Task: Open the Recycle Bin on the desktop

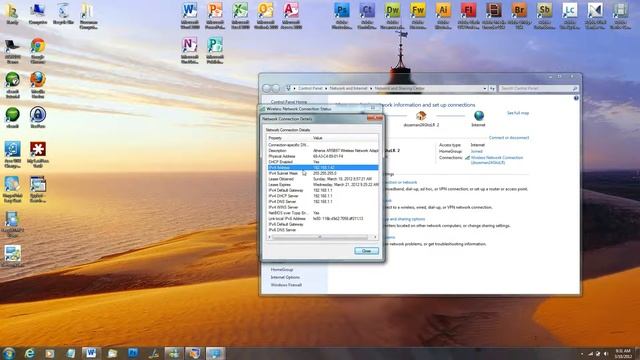Action: click(x=63, y=13)
